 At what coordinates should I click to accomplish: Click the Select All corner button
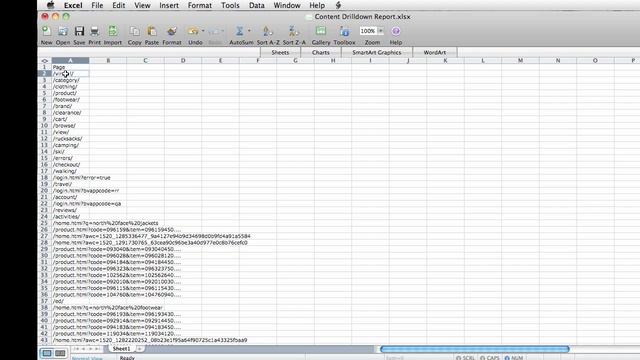[44, 60]
